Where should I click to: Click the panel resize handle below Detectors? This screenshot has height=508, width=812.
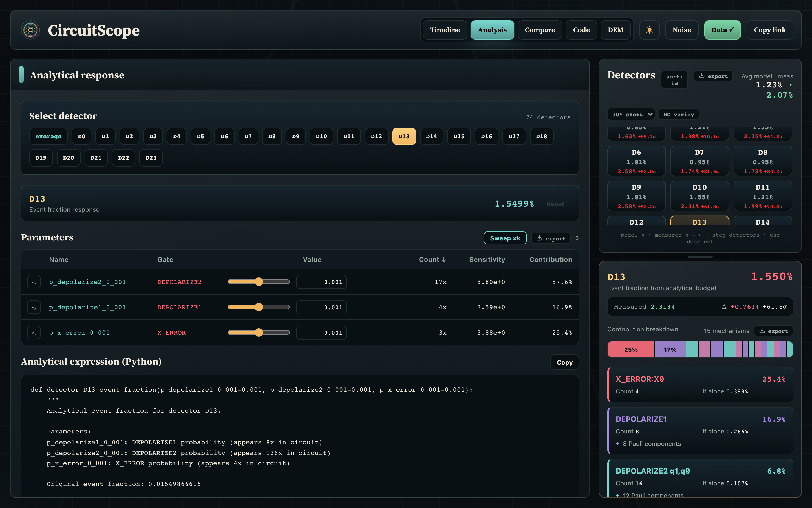700,257
